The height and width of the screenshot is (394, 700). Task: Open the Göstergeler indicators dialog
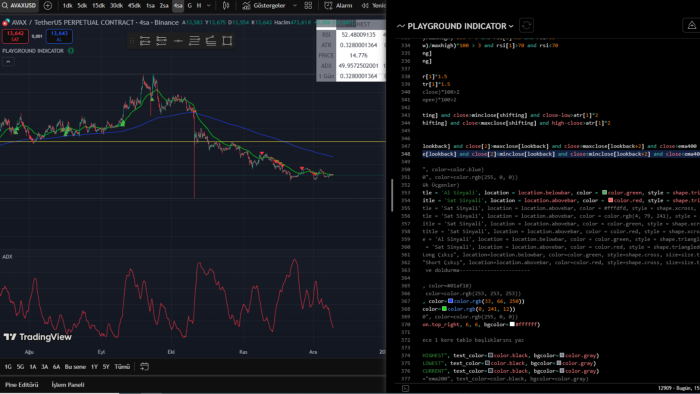[265, 6]
